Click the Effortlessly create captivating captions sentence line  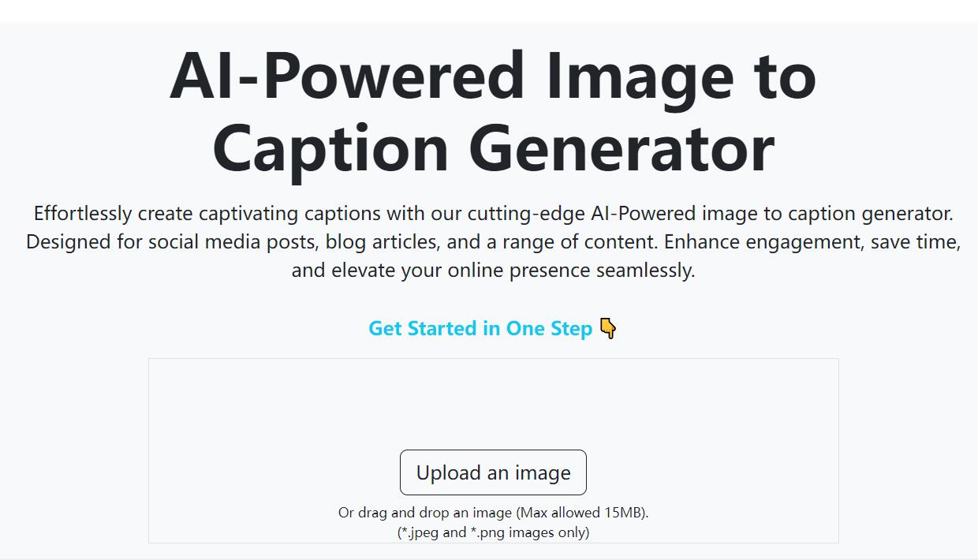[x=493, y=214]
